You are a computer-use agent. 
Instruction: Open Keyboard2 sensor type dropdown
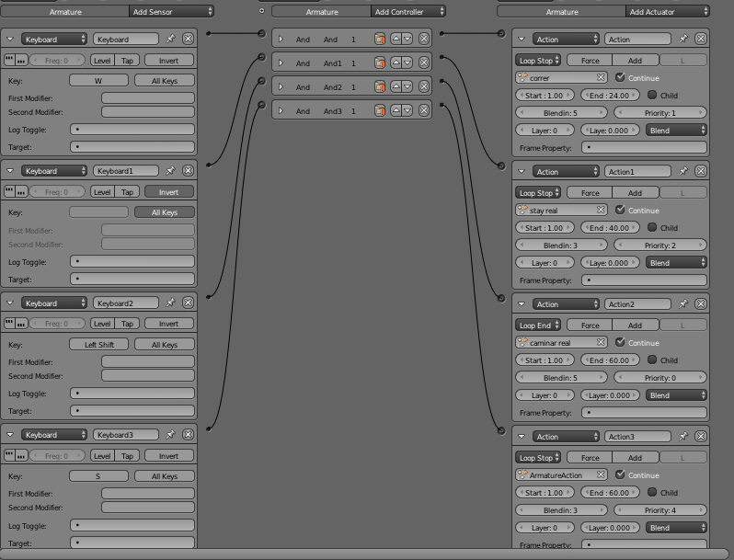(54, 303)
